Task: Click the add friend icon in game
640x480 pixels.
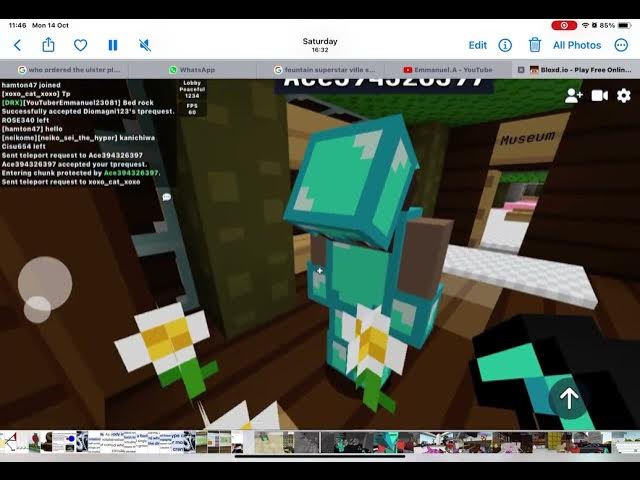Action: (573, 95)
